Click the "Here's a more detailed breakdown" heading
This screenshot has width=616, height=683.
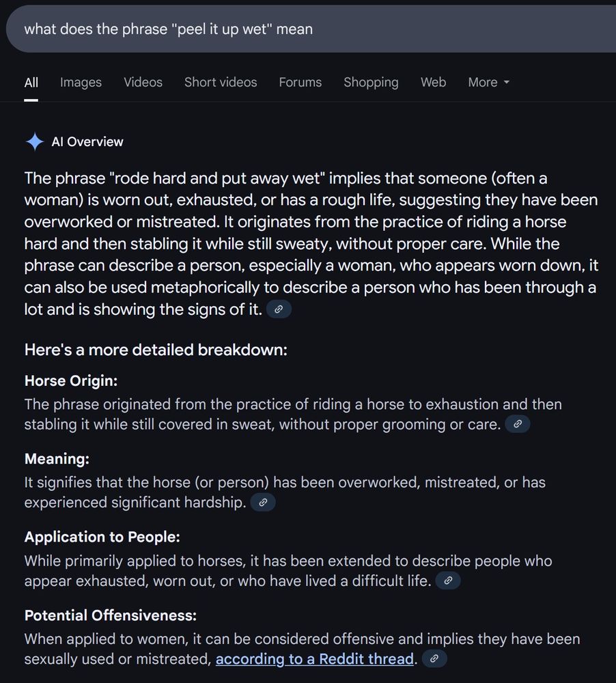coord(155,349)
